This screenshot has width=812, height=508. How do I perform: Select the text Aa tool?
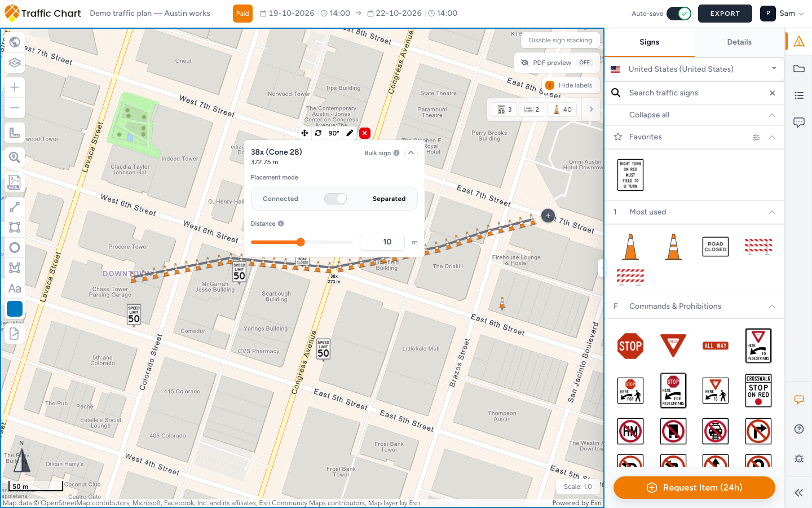tap(15, 288)
